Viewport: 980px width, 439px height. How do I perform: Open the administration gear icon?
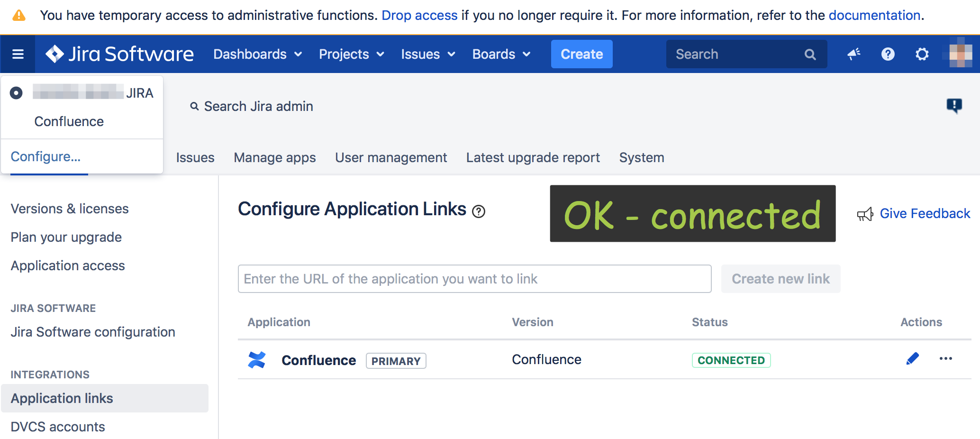922,54
